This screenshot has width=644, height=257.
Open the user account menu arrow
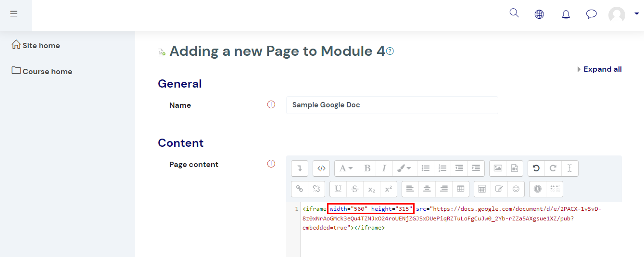[x=637, y=13]
